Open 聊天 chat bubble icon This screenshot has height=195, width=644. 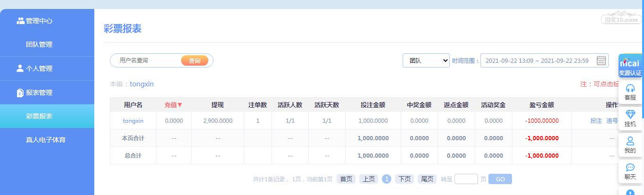point(630,167)
